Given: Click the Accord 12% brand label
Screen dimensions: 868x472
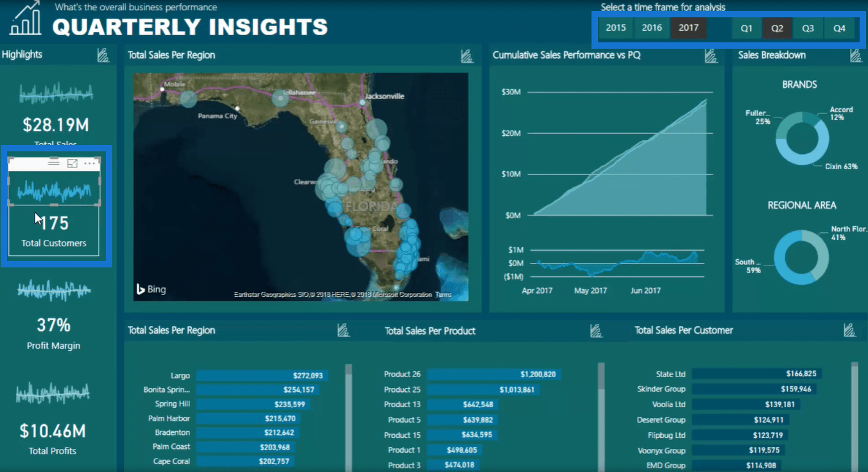Looking at the screenshot, I should (x=841, y=114).
